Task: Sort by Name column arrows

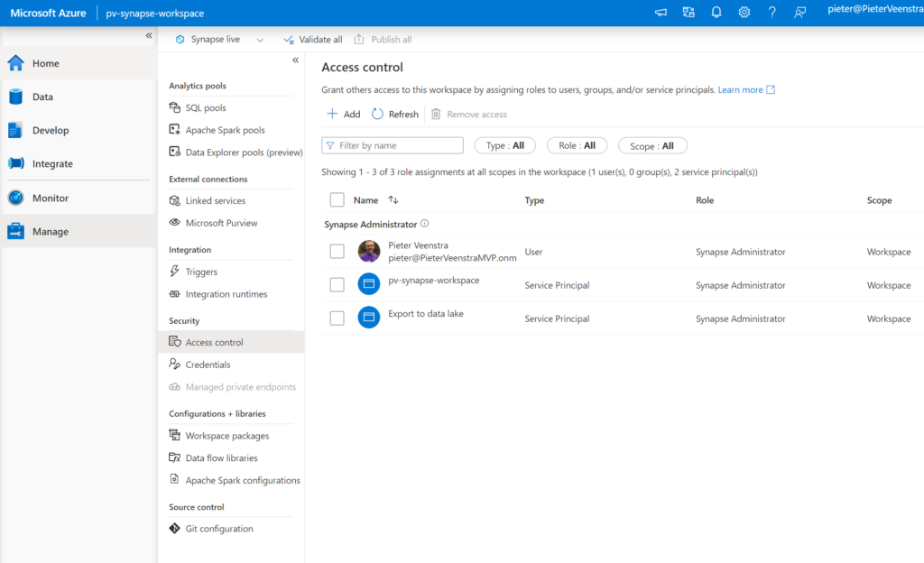Action: tap(393, 200)
